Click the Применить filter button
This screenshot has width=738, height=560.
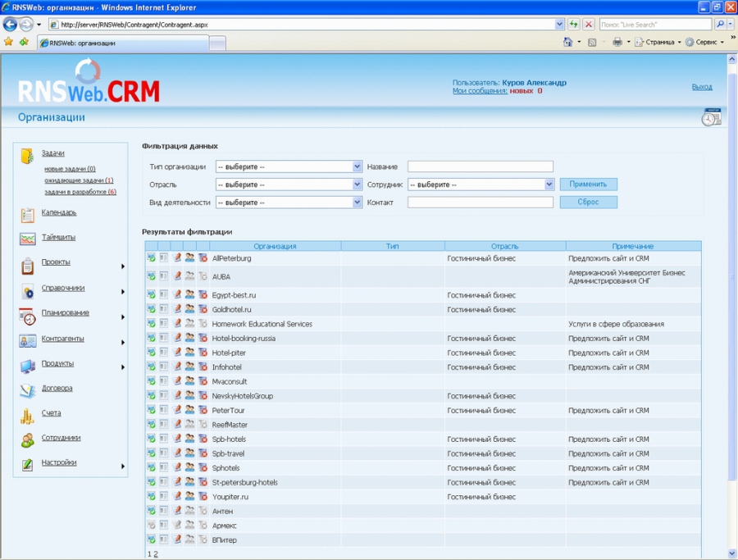589,184
